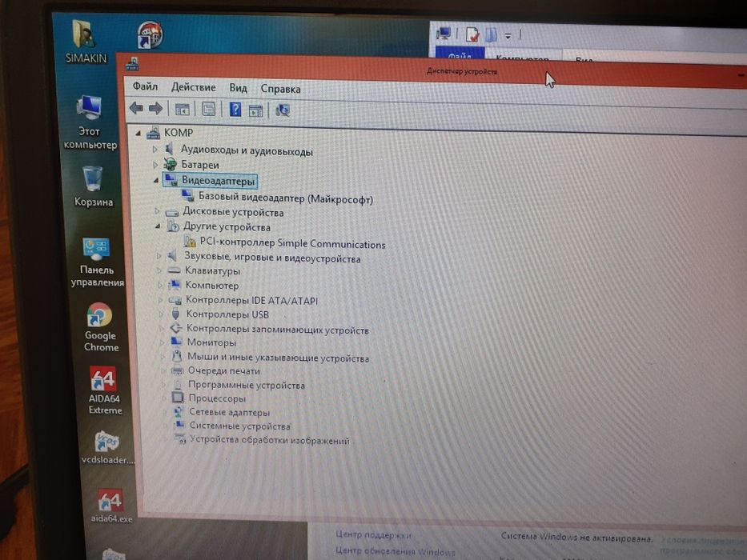Select the Процессоры category
Viewport: 747px width, 560px height.
[x=217, y=398]
